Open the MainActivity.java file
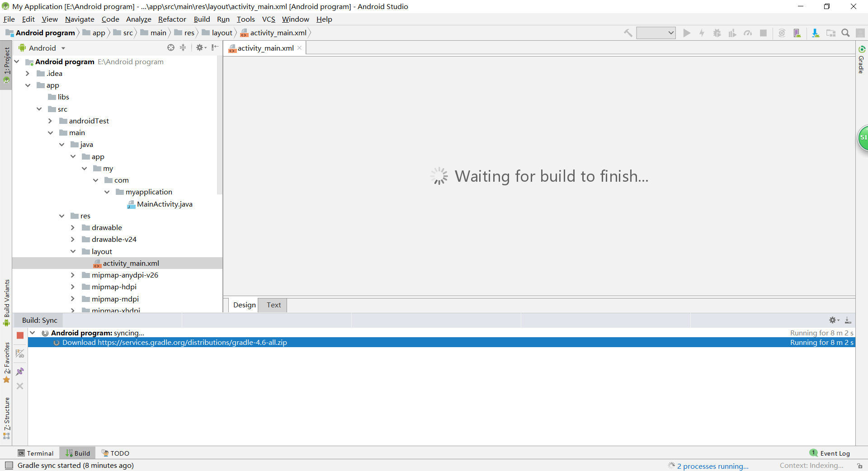868x471 pixels. 160,204
